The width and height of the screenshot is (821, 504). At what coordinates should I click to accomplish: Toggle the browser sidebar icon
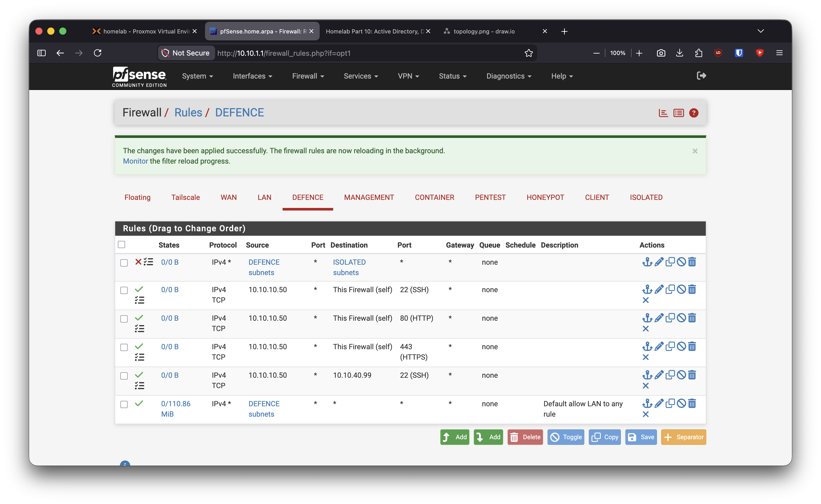pos(41,53)
